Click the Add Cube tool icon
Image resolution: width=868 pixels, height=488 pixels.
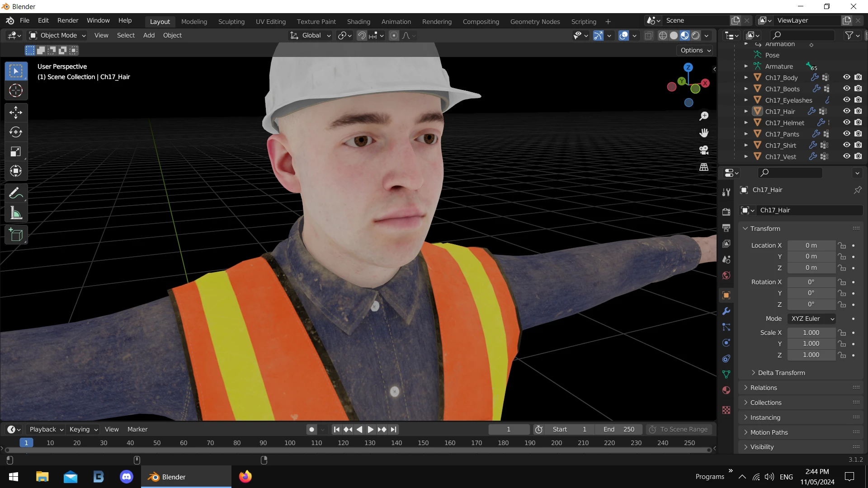coord(16,235)
